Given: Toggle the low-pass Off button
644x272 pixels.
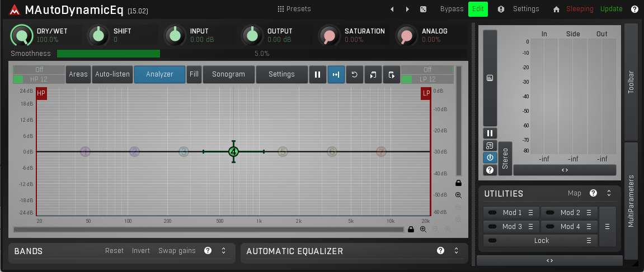Looking at the screenshot, I should 427,70.
